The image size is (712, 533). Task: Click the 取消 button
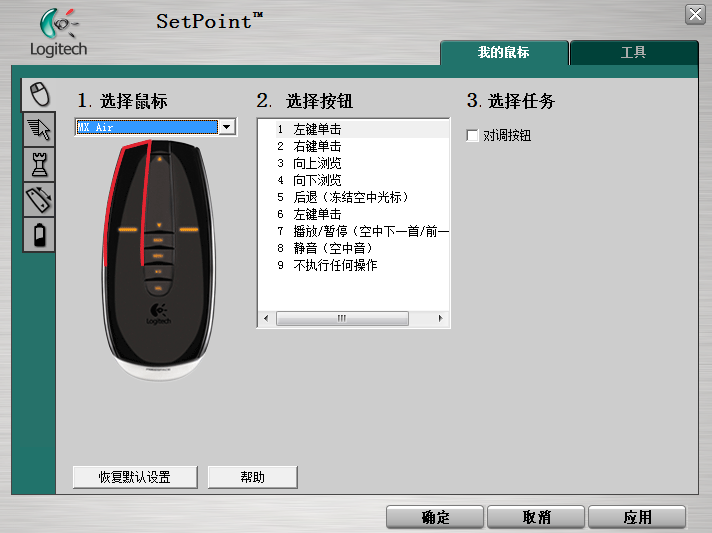[x=536, y=517]
